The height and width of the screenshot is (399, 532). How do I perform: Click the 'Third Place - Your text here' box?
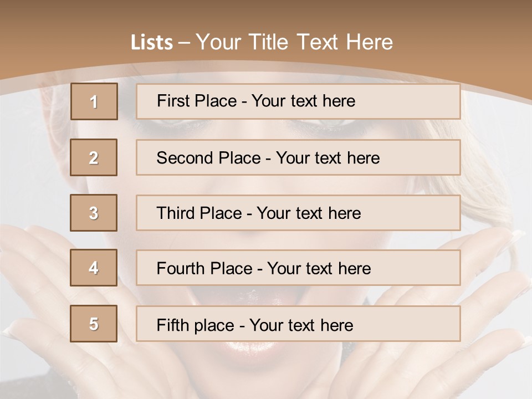pos(298,213)
